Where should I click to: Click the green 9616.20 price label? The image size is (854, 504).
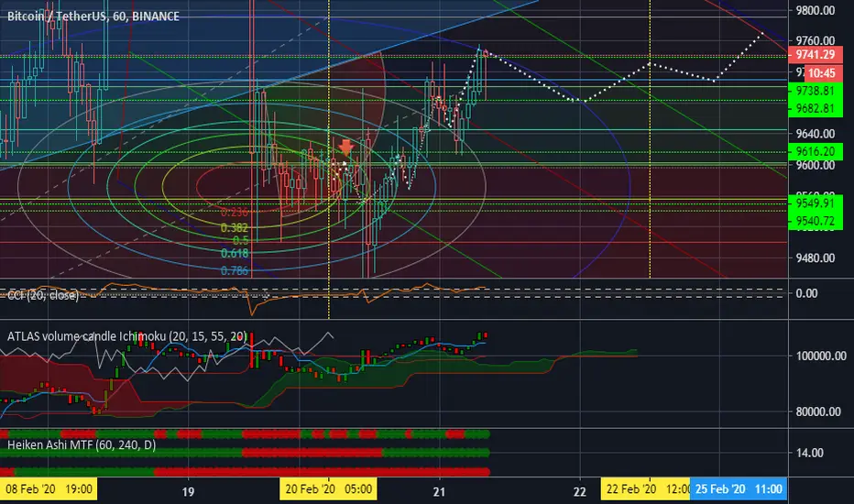click(815, 151)
